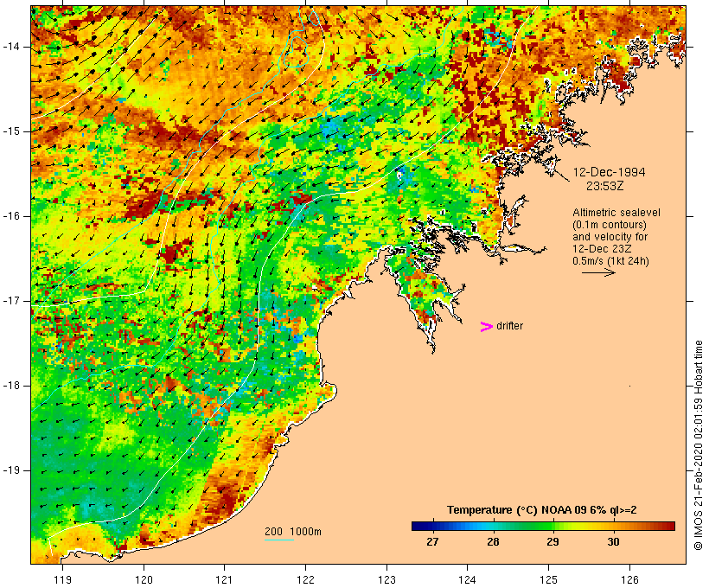Click latitude axis label '-15'
This screenshot has height=588, width=709.
click(x=11, y=131)
